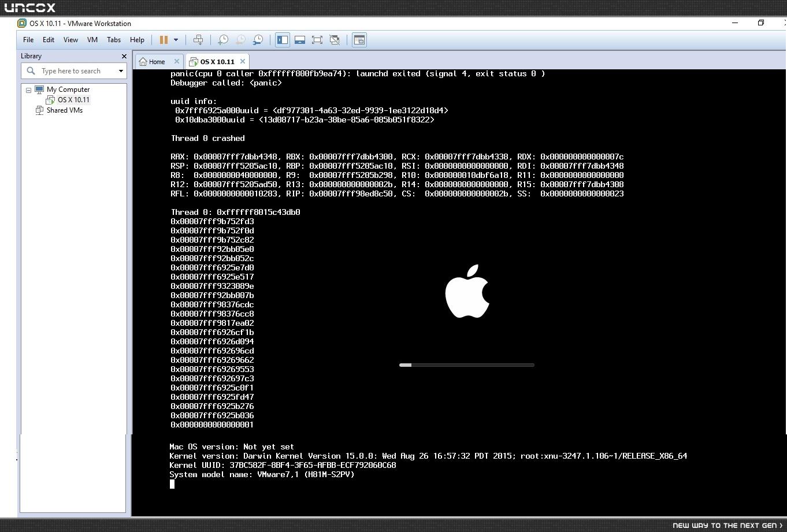Click the Unity mode toolbar icon
Screen dimensions: 787x532
(x=335, y=40)
